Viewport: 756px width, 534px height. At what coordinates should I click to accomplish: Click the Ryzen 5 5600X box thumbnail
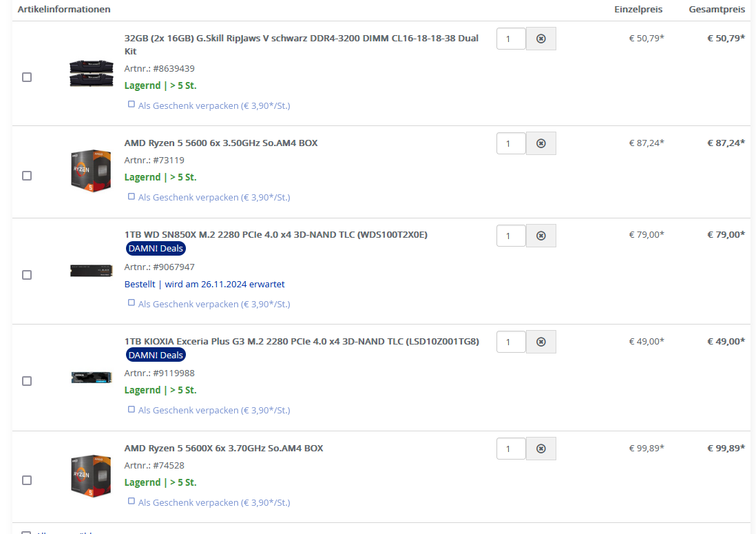[x=91, y=475]
